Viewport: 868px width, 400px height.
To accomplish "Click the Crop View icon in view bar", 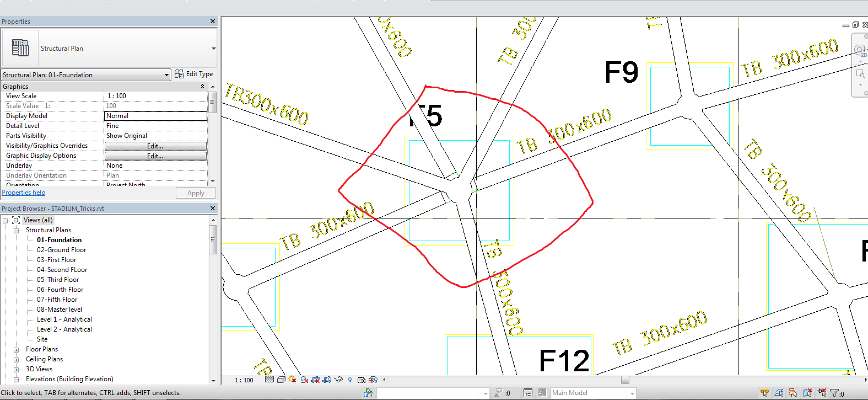I will [x=315, y=380].
